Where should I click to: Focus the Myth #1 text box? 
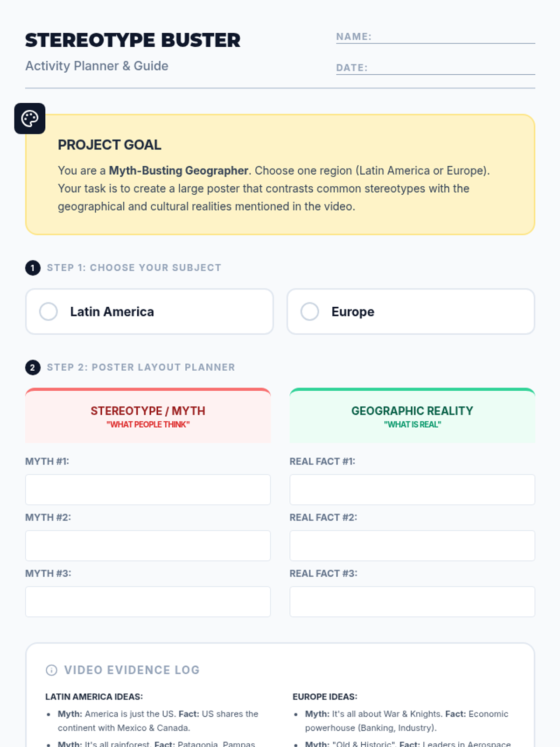point(148,490)
